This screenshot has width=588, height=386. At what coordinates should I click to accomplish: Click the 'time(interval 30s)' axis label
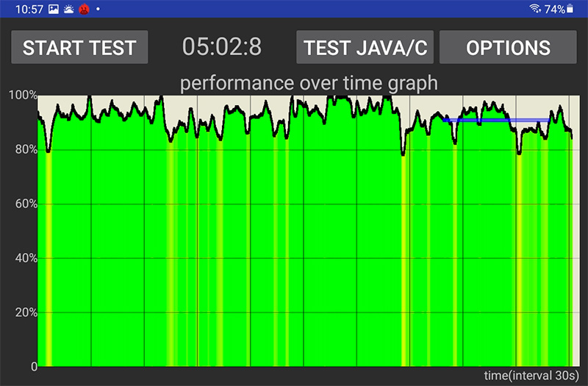pyautogui.click(x=531, y=375)
